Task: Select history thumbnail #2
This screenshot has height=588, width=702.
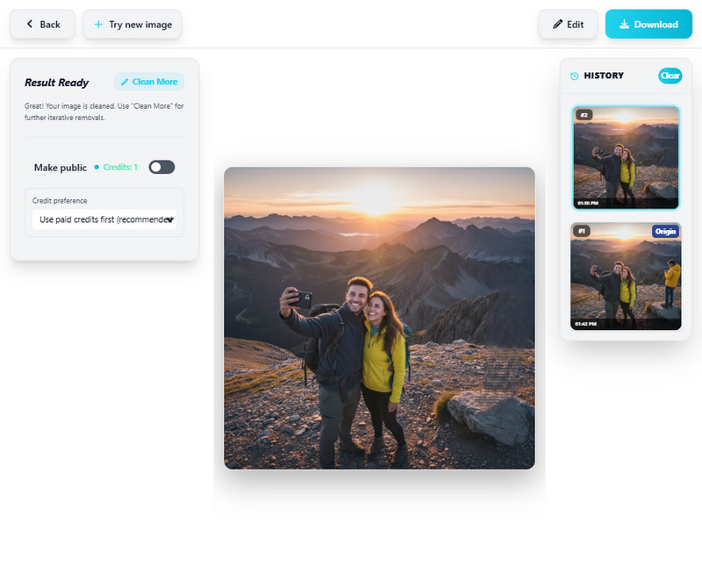Action: pyautogui.click(x=626, y=158)
